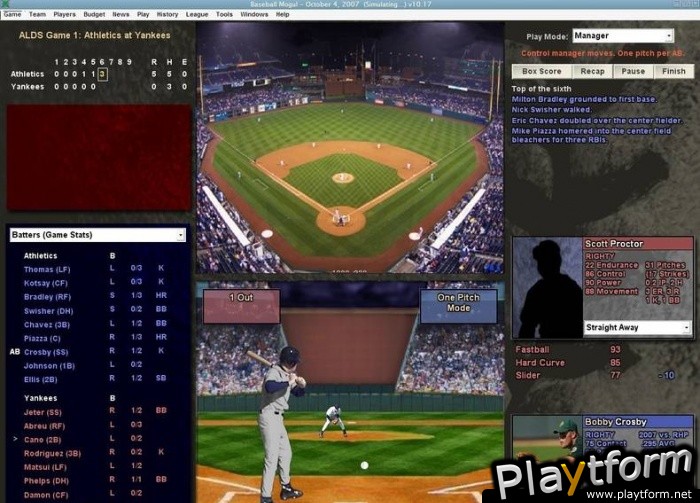
Task: Click the Finish button
Action: point(674,71)
